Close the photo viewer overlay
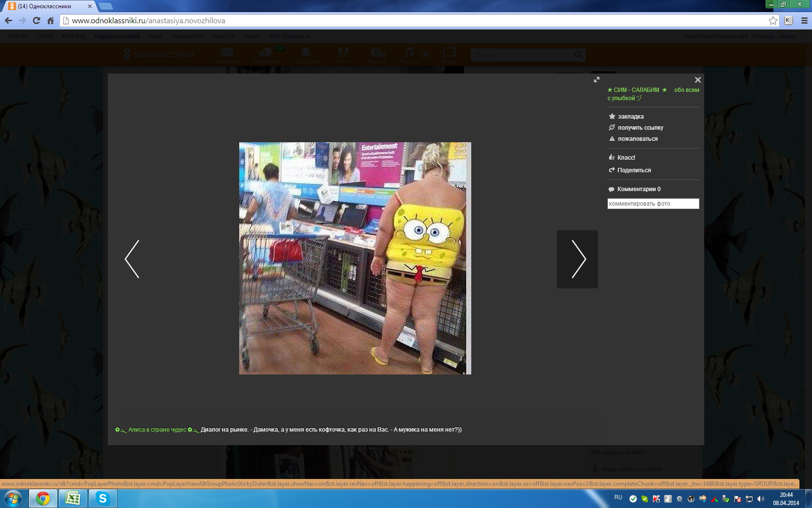Image resolution: width=812 pixels, height=508 pixels. coord(697,80)
